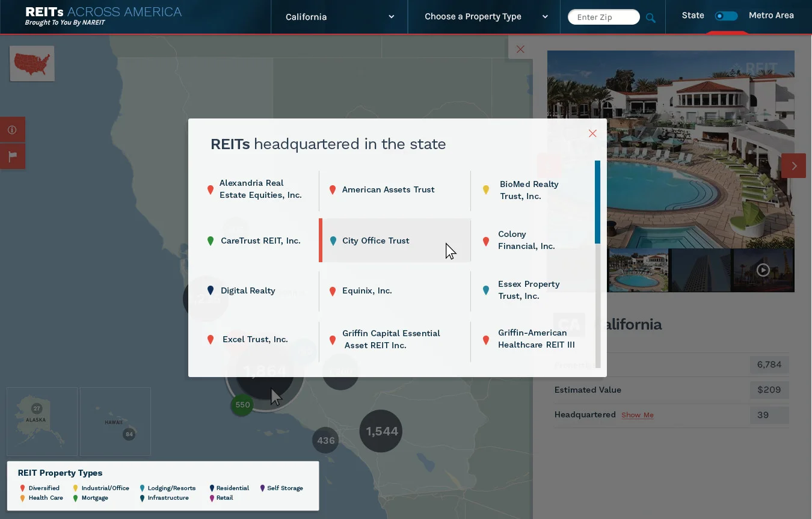Click the zip search magnifier icon

click(650, 17)
